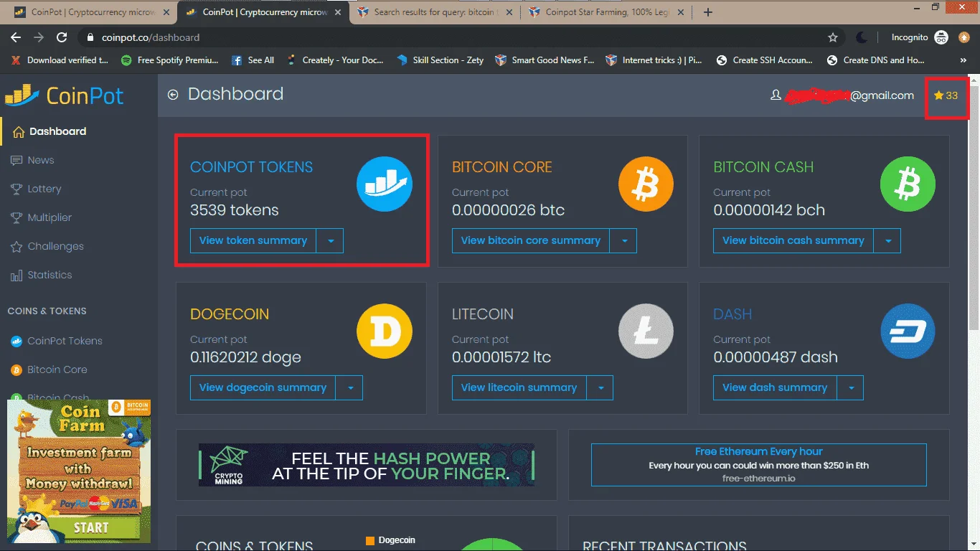Open the See All Facebook bookmark

pyautogui.click(x=253, y=60)
